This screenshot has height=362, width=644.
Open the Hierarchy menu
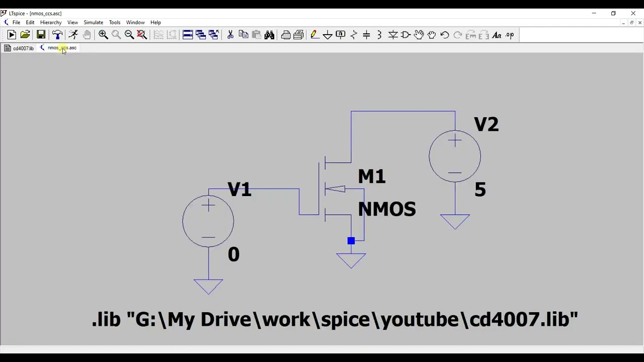[x=51, y=23]
